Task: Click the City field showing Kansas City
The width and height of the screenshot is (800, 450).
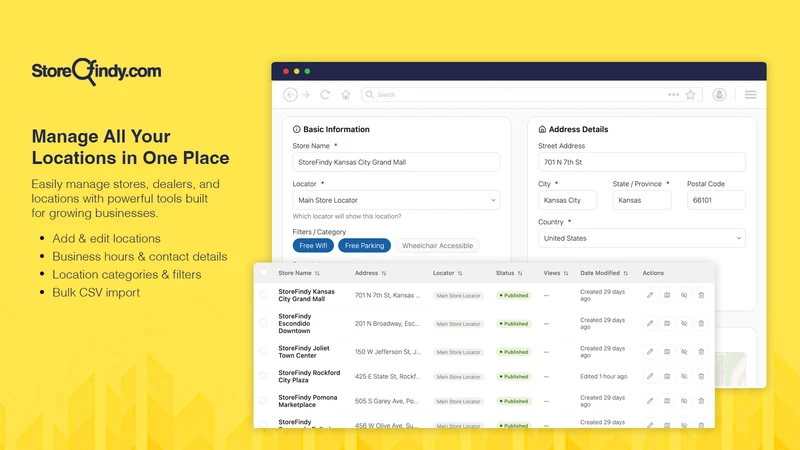Action: (567, 200)
